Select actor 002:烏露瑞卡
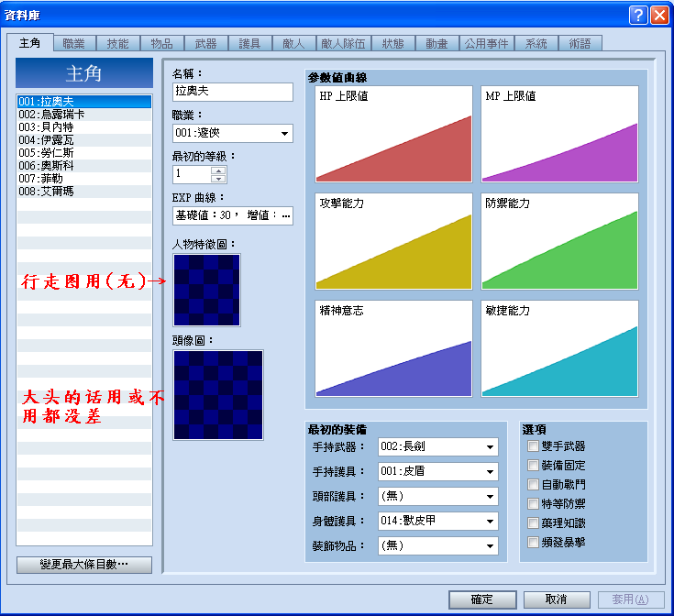The width and height of the screenshot is (674, 616). click(x=84, y=115)
